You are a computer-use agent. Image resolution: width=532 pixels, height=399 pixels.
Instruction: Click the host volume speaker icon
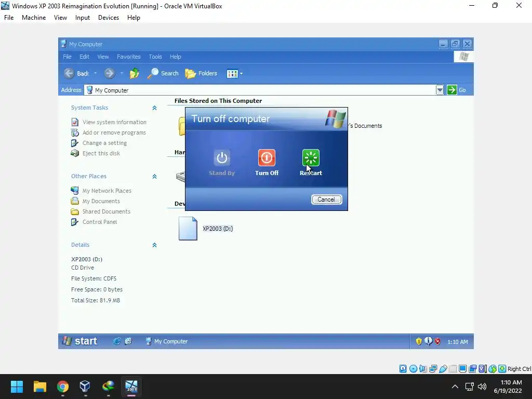pyautogui.click(x=482, y=387)
